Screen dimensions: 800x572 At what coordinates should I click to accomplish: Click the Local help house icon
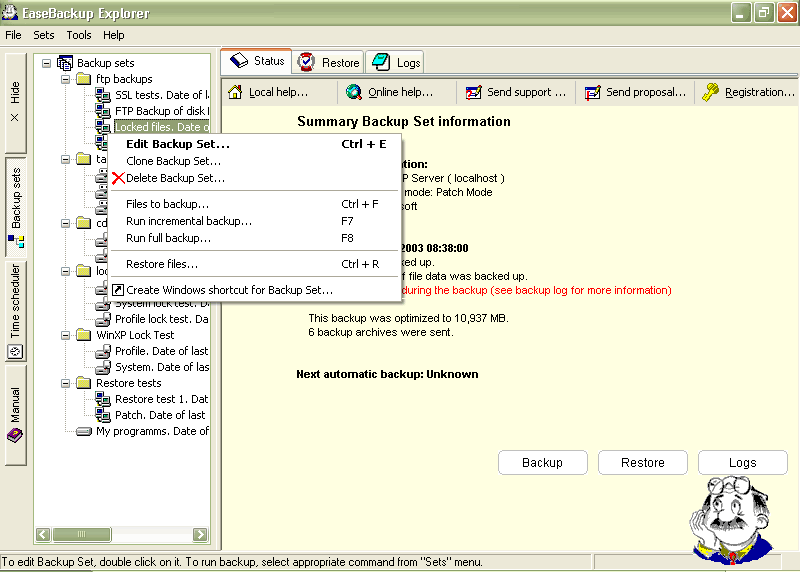click(x=235, y=92)
